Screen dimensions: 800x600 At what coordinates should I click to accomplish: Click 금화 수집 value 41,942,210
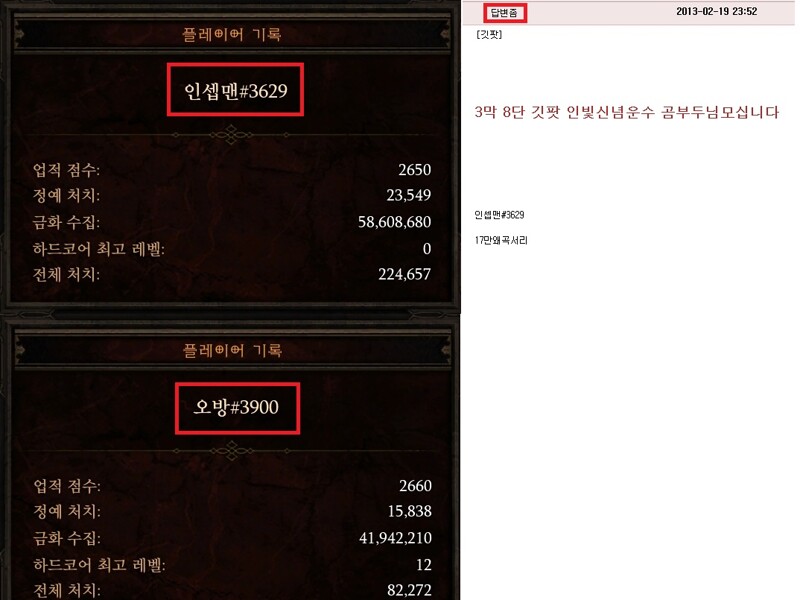coord(395,538)
